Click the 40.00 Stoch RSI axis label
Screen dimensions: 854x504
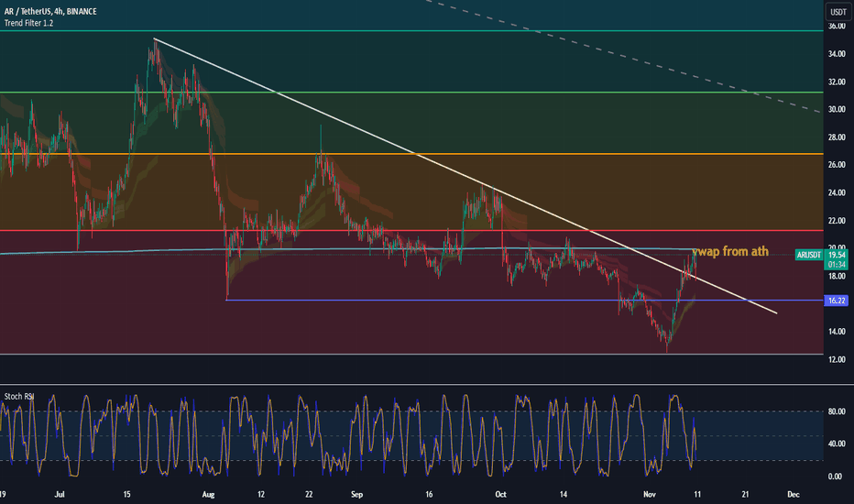[x=837, y=444]
